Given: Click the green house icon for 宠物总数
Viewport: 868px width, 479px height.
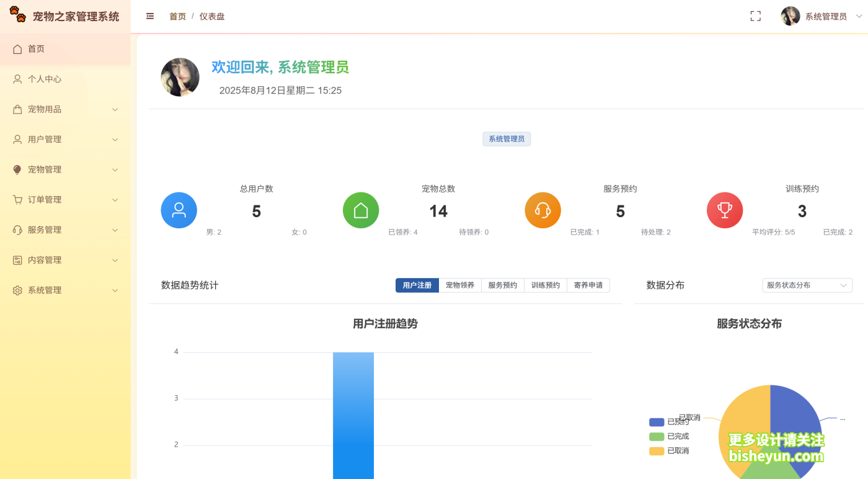Looking at the screenshot, I should 361,210.
